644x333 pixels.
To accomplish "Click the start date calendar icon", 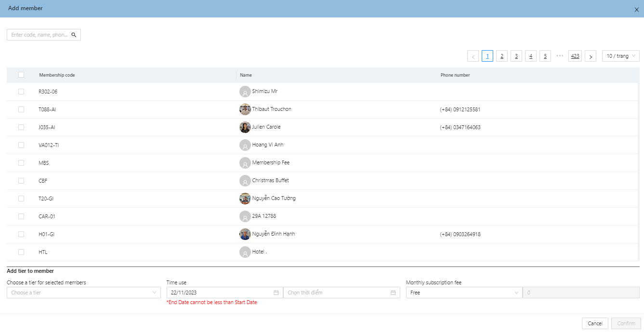I will tap(276, 293).
